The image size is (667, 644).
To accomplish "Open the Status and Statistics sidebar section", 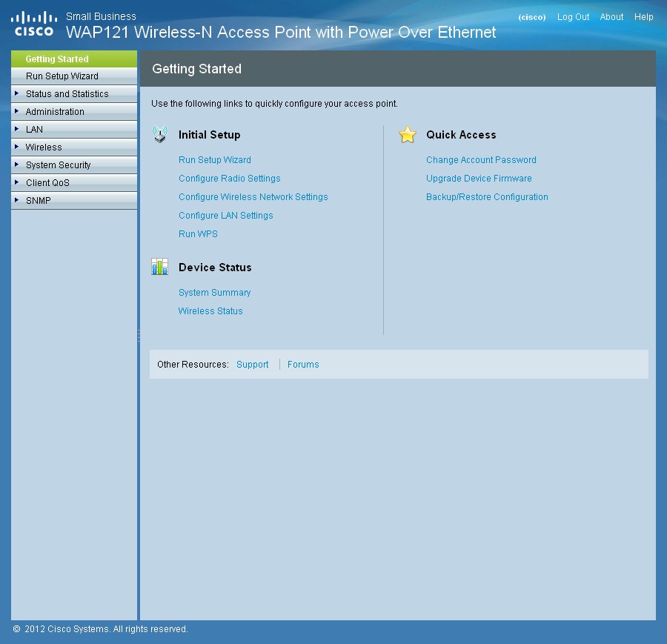I will click(x=74, y=93).
